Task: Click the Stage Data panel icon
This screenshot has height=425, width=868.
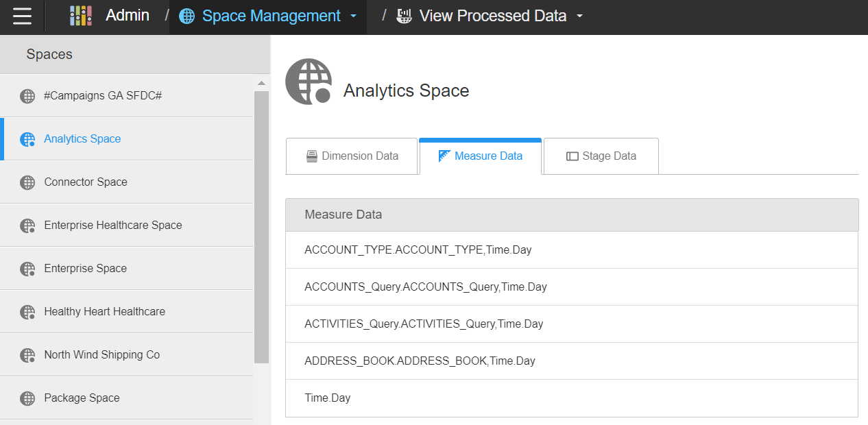Action: tap(572, 156)
